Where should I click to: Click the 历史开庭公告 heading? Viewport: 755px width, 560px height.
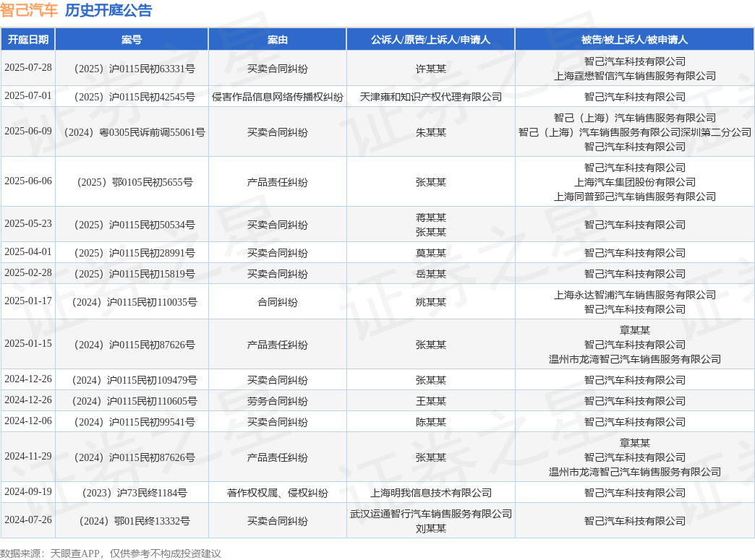coord(108,10)
